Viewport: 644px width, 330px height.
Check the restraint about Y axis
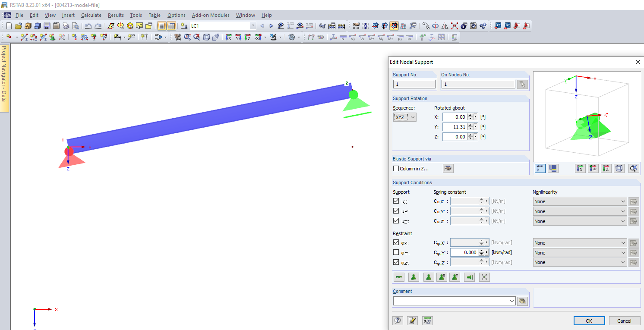point(396,252)
